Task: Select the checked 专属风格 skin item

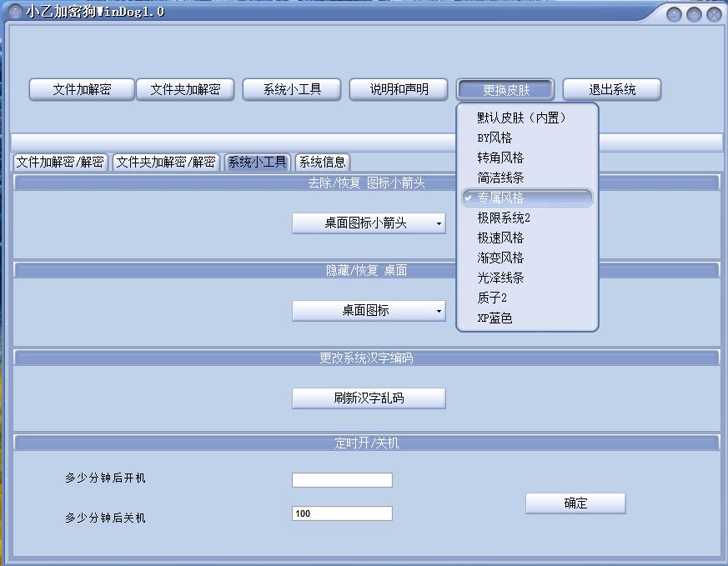Action: coord(527,198)
